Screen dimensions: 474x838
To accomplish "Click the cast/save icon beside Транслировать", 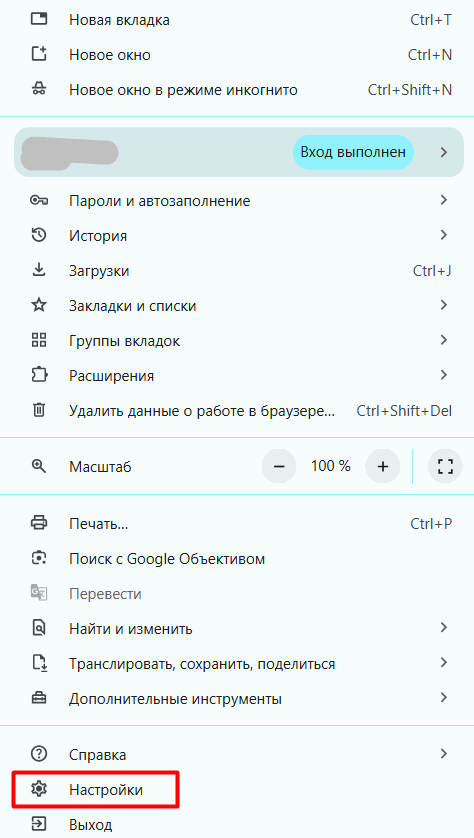I will 39,663.
